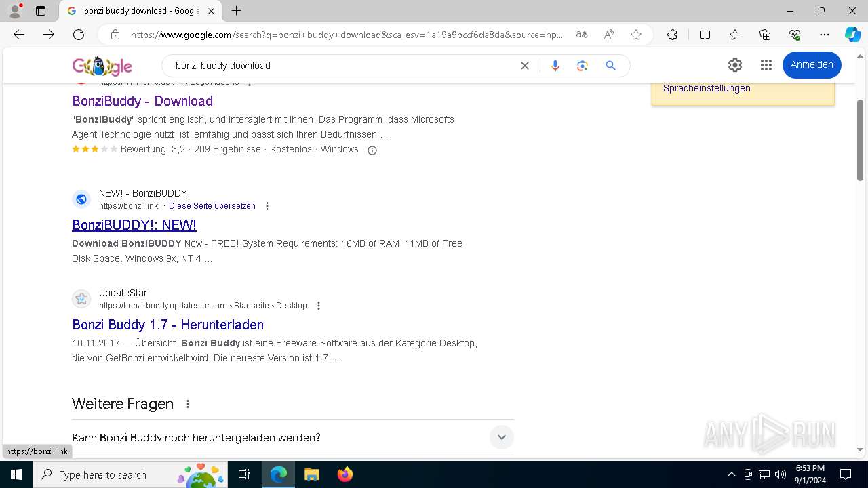Screen dimensions: 868x488
Task: Open the Spracheinstellungen link
Action: click(707, 88)
